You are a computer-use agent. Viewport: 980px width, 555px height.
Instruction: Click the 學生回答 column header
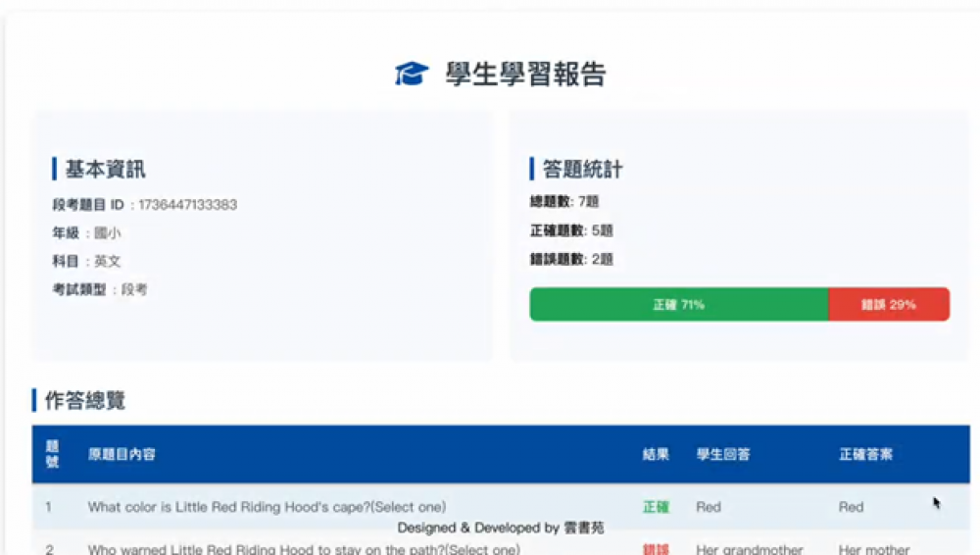click(723, 455)
